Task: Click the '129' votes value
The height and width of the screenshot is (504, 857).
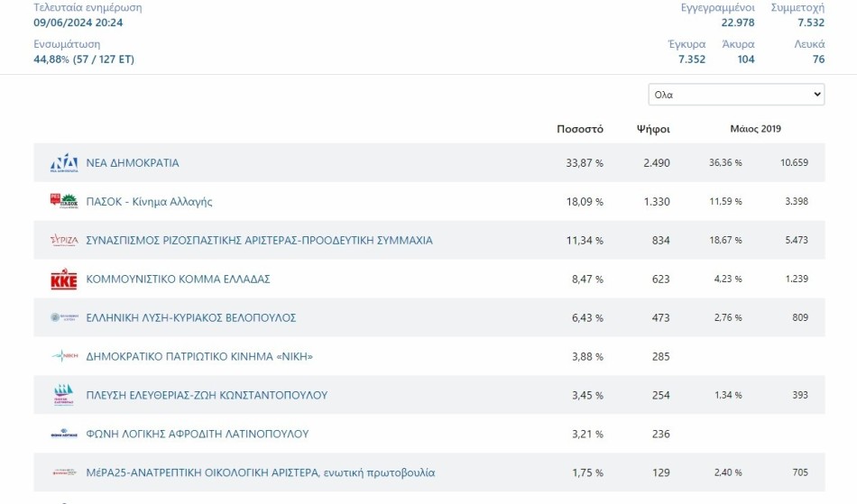Action: point(660,472)
